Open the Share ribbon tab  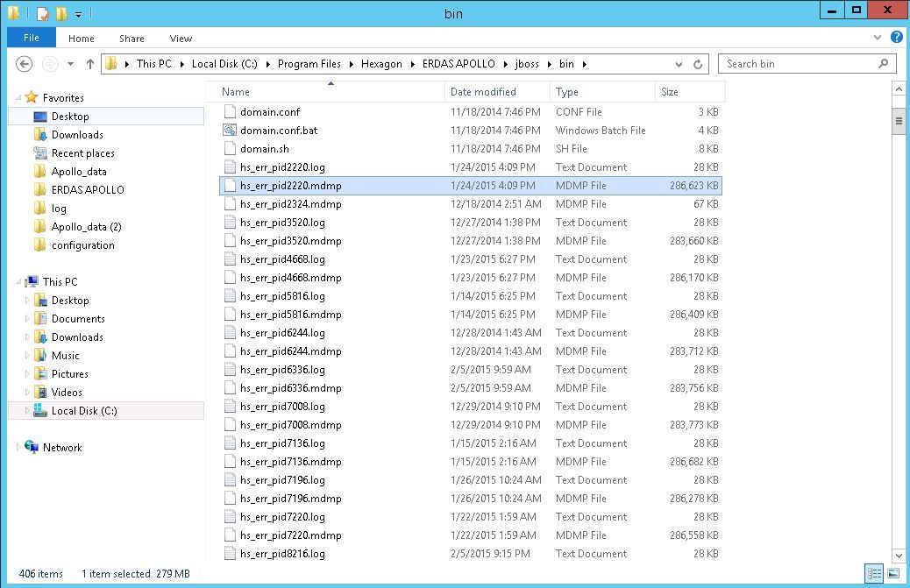pyautogui.click(x=132, y=39)
